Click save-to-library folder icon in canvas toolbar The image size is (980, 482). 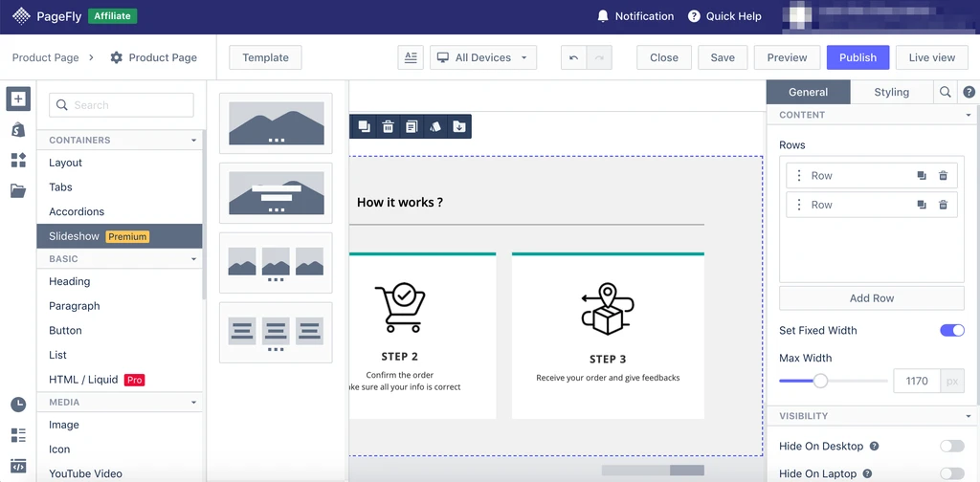coord(459,126)
